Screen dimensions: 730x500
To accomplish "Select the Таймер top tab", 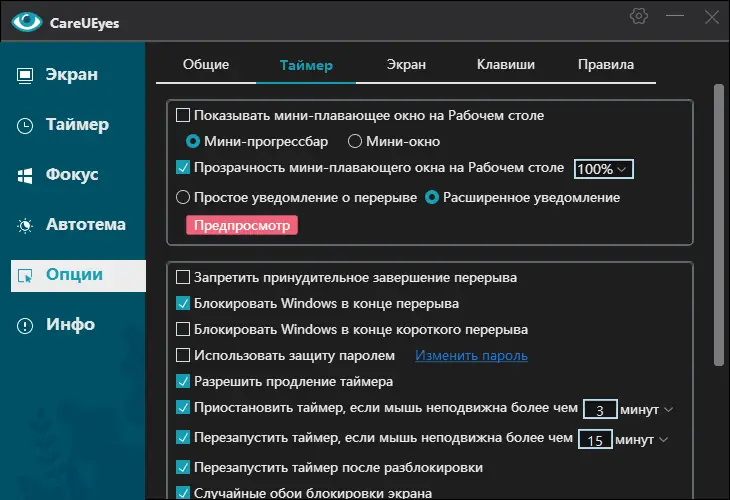I will click(306, 65).
